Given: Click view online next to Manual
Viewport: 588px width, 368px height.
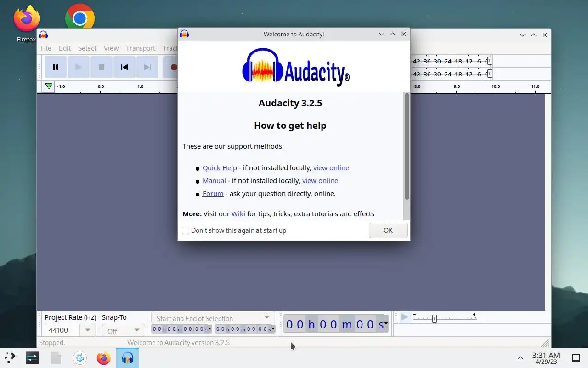Looking at the screenshot, I should click(320, 181).
